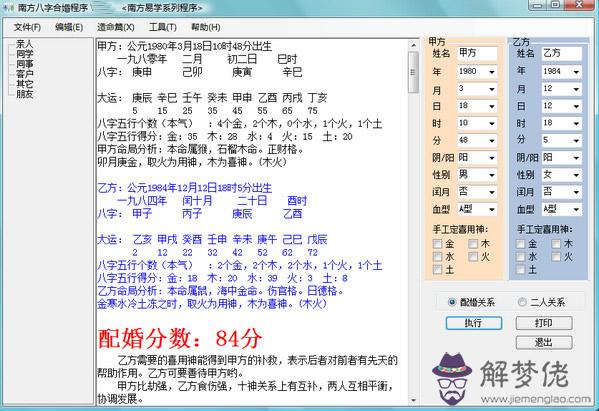Click the results scrollbar down arrow
The image size is (599, 411).
pos(413,400)
